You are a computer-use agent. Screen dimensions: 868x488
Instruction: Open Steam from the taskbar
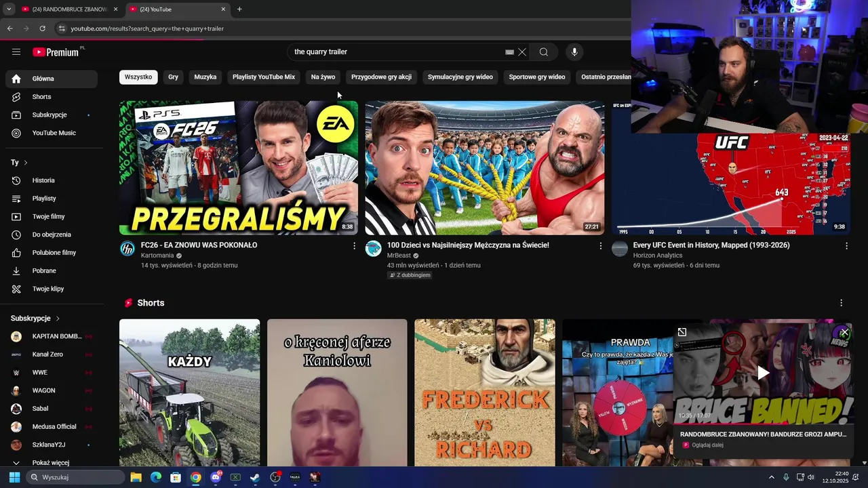click(255, 477)
